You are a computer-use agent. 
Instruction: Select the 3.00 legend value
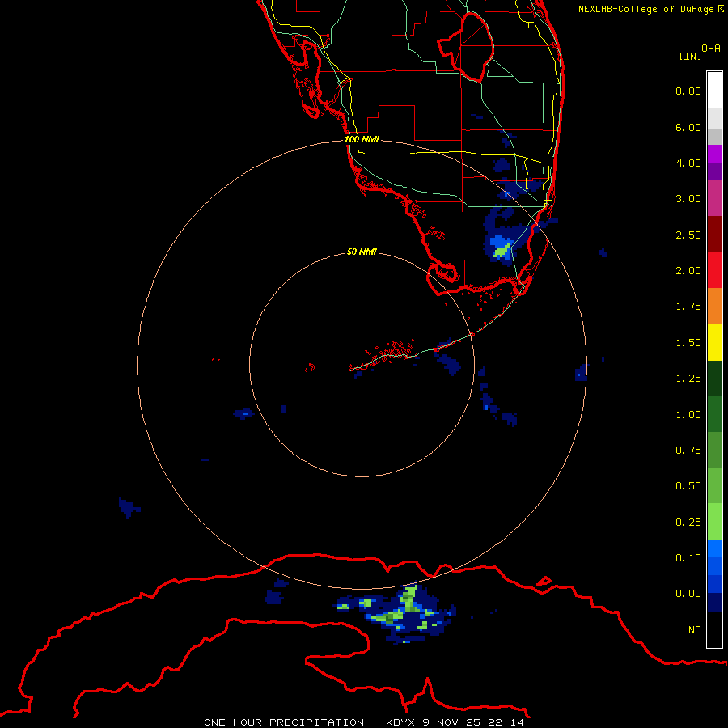coord(688,199)
